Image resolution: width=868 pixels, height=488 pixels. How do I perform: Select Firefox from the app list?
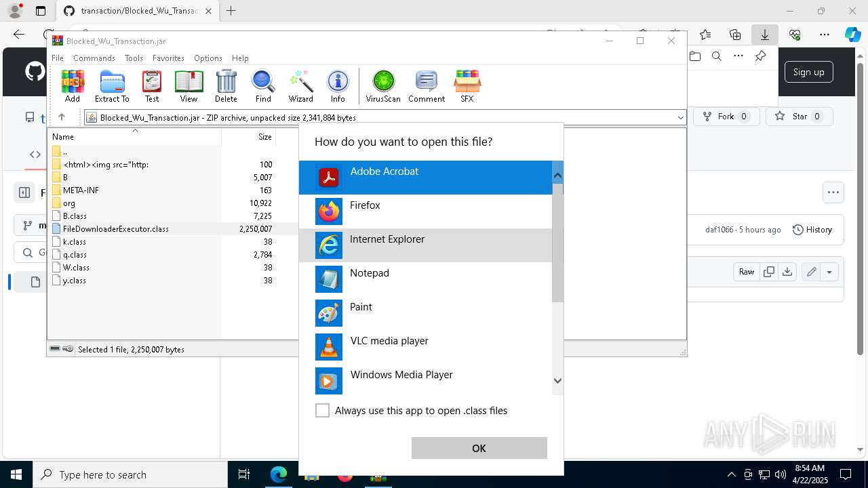tap(426, 211)
